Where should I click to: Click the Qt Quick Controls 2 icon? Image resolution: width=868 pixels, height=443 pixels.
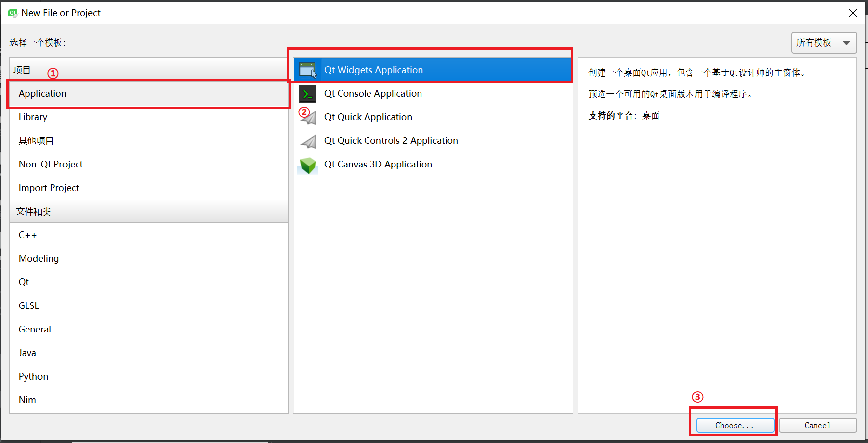point(308,141)
